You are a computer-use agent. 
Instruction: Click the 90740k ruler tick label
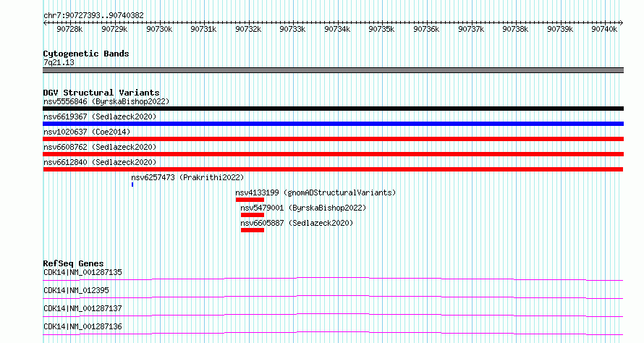click(x=605, y=29)
